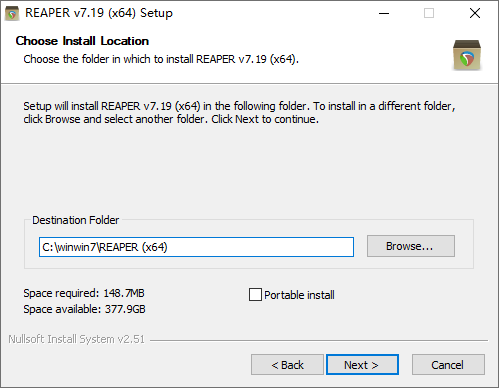
Task: Click the setup instruction paragraph text
Action: click(239, 113)
